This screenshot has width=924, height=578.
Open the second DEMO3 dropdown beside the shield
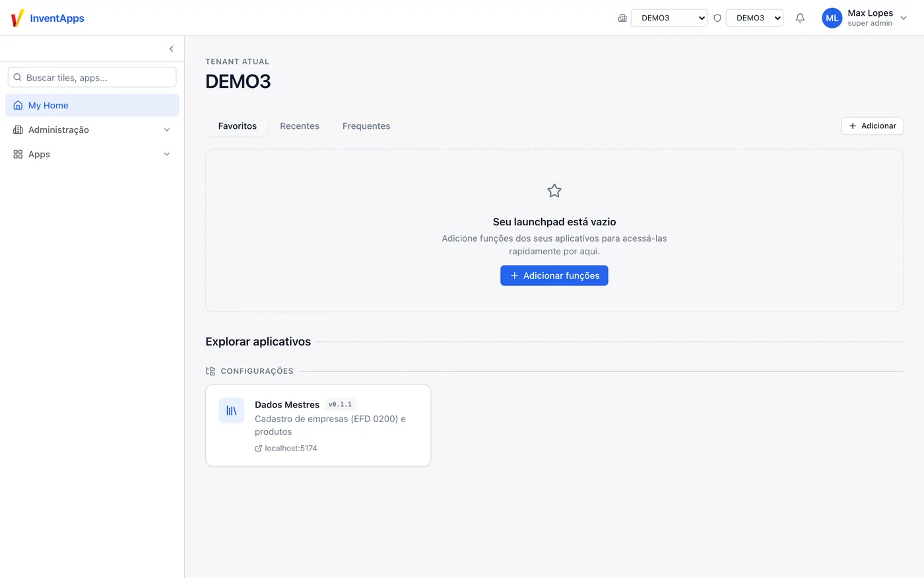(x=754, y=18)
